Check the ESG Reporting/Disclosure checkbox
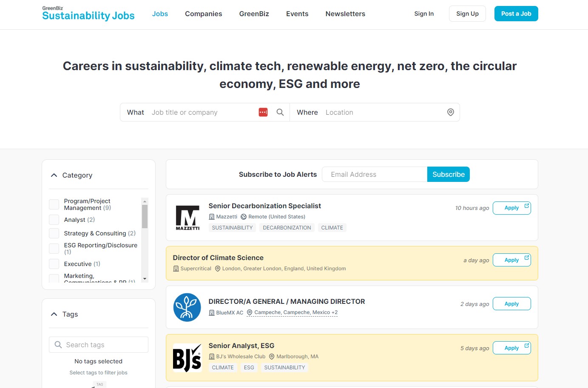Viewport: 588px width, 388px height. 54,249
